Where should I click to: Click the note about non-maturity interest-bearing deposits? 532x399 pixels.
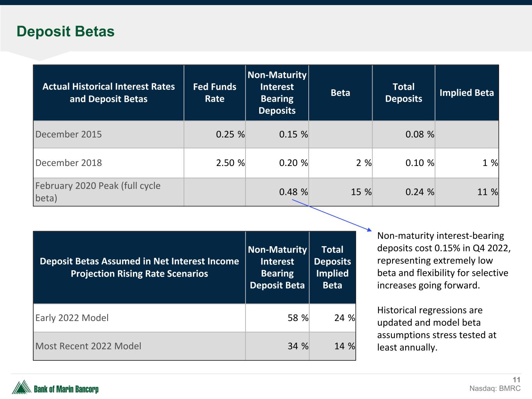(x=443, y=260)
